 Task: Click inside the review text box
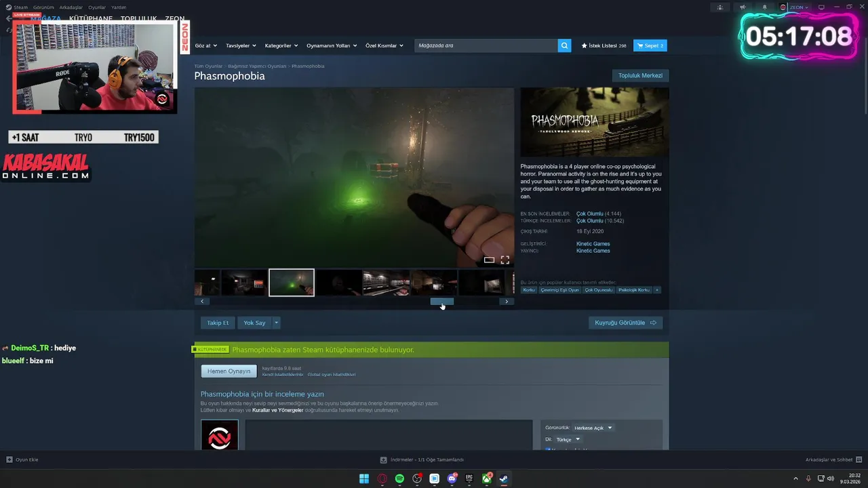pos(389,435)
